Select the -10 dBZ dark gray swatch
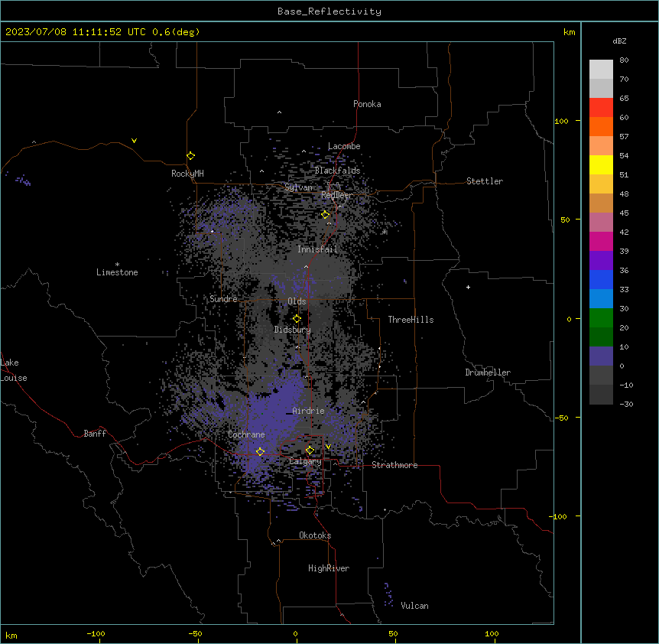 click(x=601, y=395)
